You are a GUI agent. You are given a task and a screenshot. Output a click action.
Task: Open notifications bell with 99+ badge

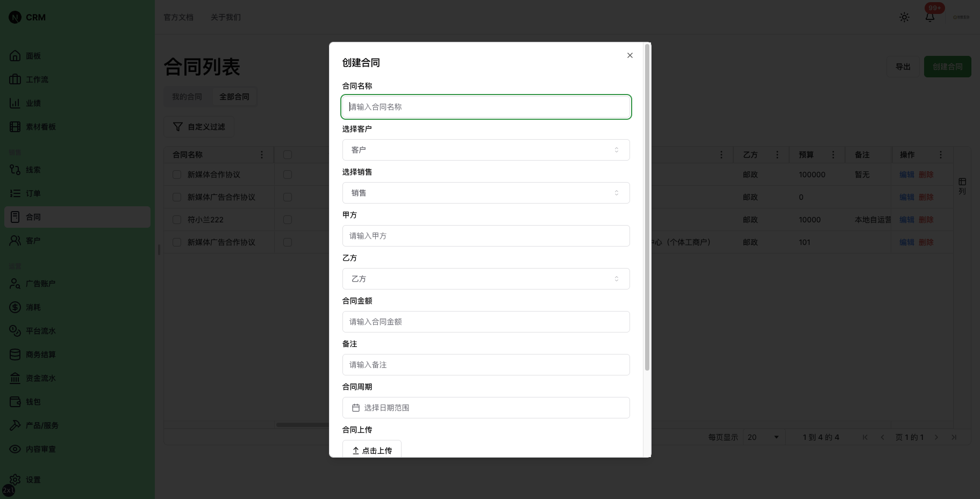click(929, 17)
